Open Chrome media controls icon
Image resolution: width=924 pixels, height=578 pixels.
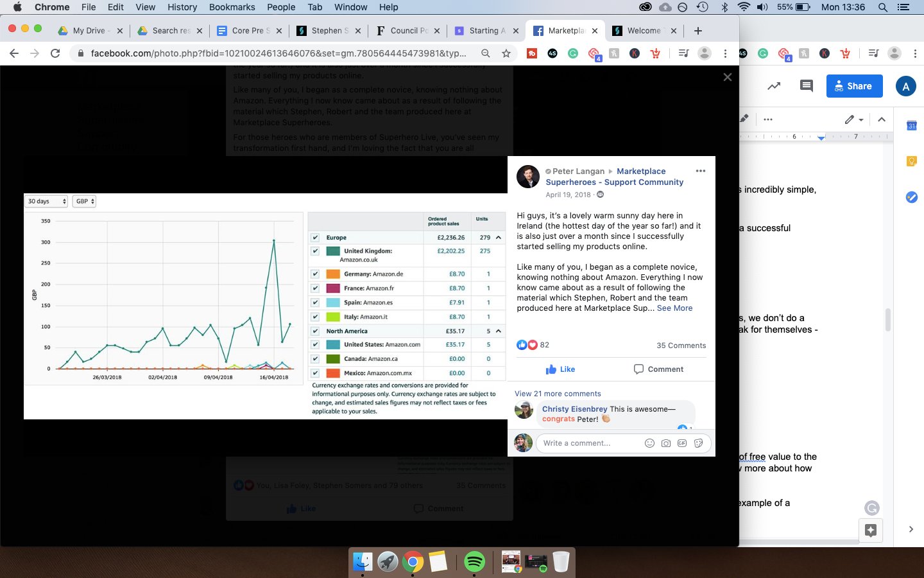(x=683, y=53)
